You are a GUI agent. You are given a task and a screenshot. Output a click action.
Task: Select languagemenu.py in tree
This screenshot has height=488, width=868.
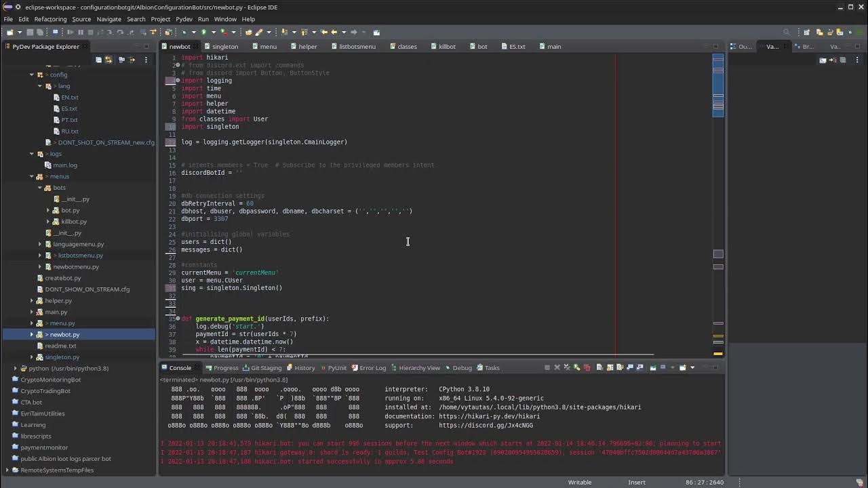pyautogui.click(x=79, y=244)
